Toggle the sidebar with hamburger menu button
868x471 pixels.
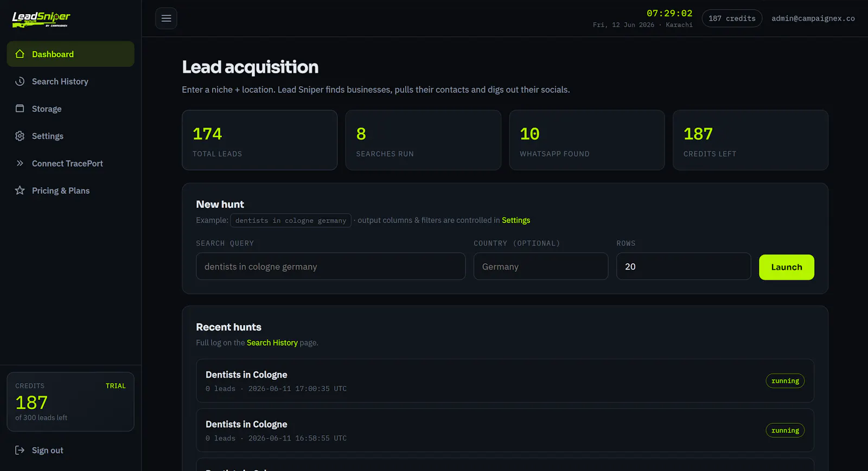coord(166,18)
